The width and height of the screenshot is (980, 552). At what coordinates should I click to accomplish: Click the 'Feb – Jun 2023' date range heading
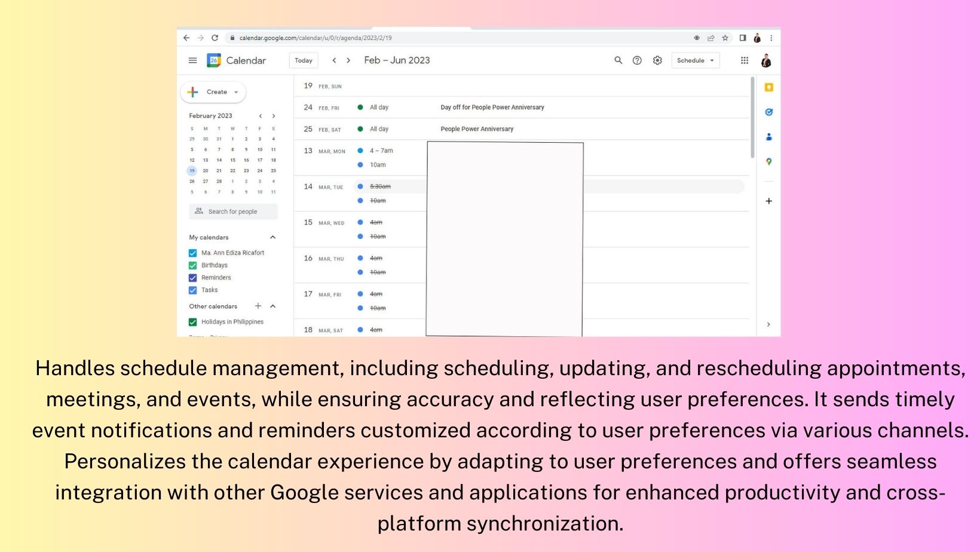click(397, 60)
